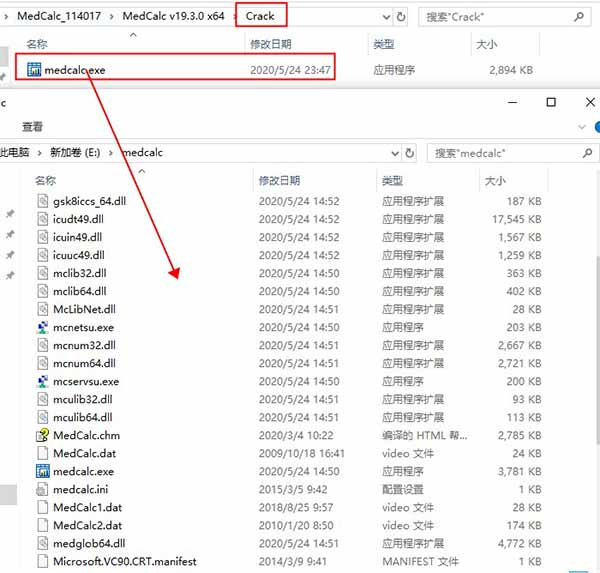600x573 pixels.
Task: Refresh the medcalc folder window
Action: pos(409,153)
